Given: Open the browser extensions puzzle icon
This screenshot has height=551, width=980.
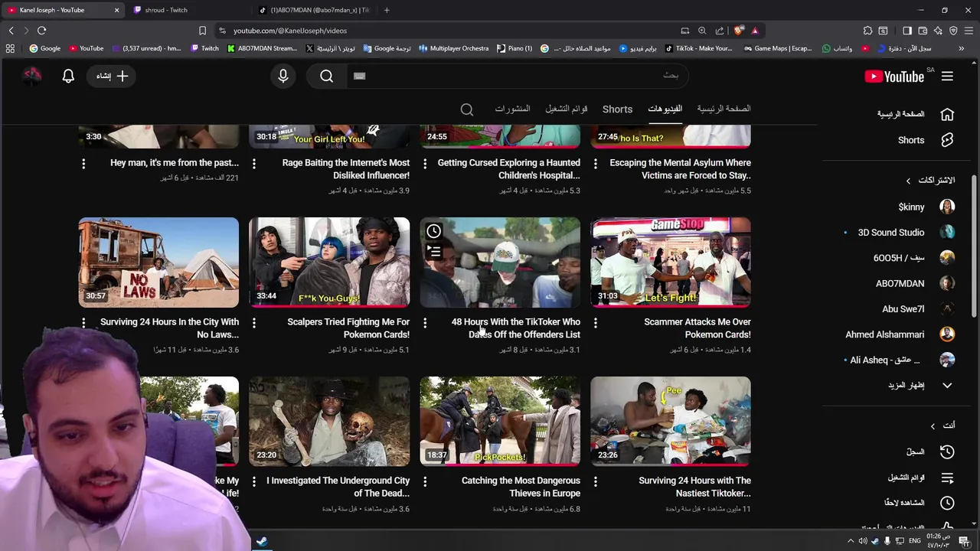Looking at the screenshot, I should tap(867, 31).
